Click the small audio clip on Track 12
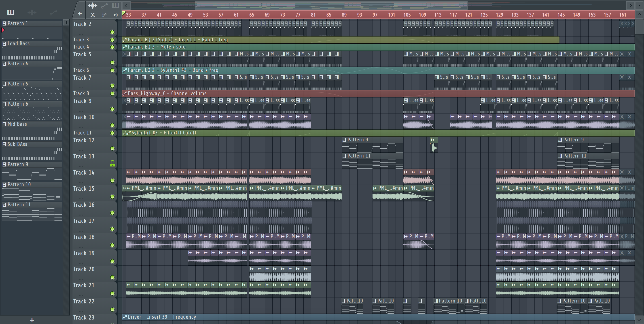The image size is (644, 324). pyautogui.click(x=434, y=145)
